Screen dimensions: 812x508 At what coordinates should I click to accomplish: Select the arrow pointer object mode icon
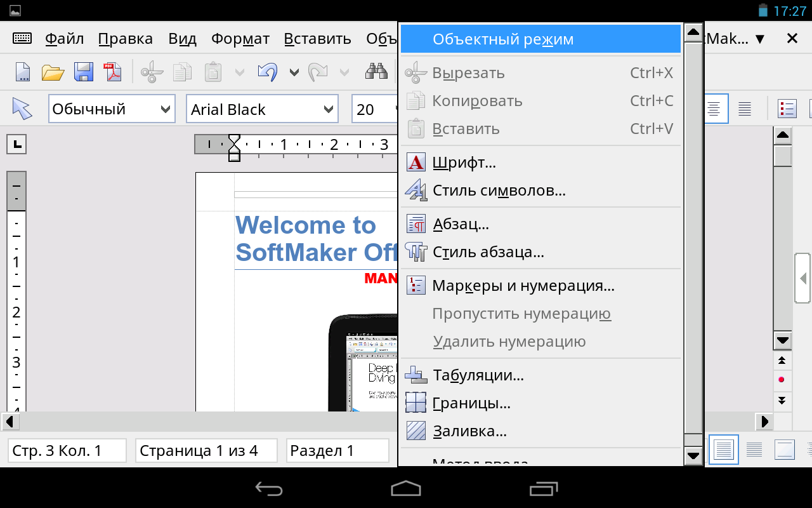pyautogui.click(x=22, y=109)
